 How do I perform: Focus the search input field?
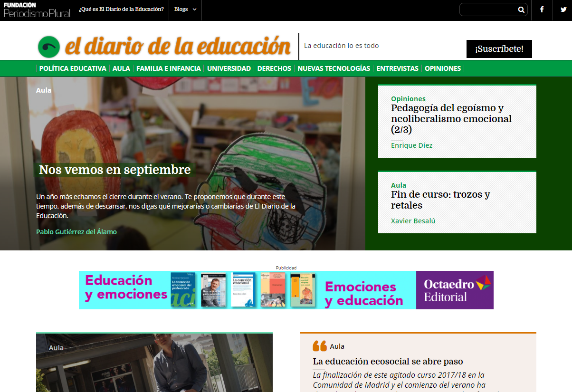coord(488,10)
